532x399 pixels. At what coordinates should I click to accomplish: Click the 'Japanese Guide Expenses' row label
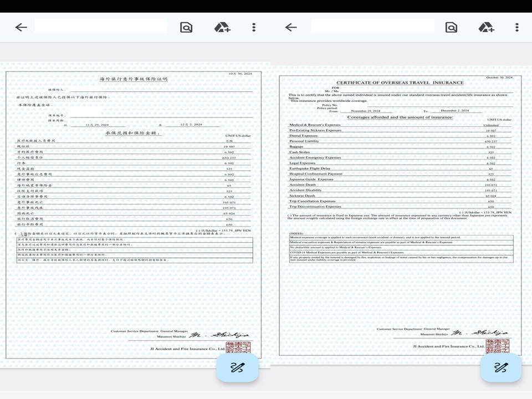[x=311, y=179]
